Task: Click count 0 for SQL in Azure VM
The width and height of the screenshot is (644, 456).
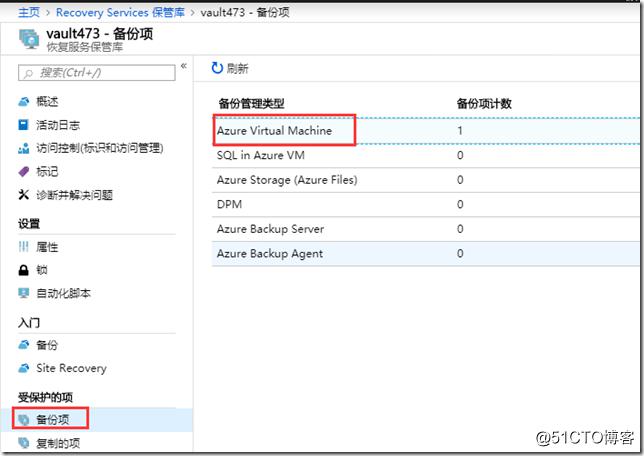Action: 460,155
